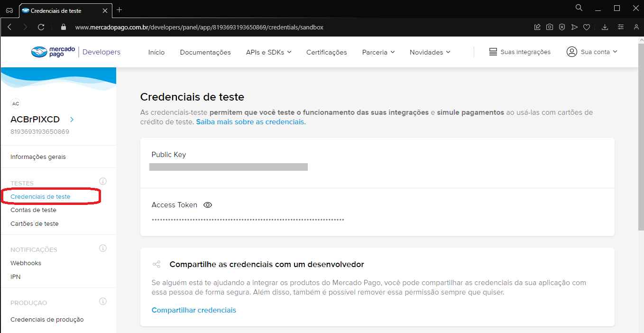644x333 pixels.
Task: Open IPN in the sidebar
Action: point(16,277)
